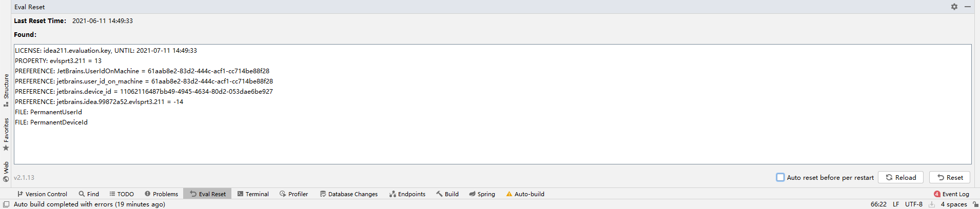980x209 pixels.
Task: Click the Reset button
Action: click(x=949, y=177)
